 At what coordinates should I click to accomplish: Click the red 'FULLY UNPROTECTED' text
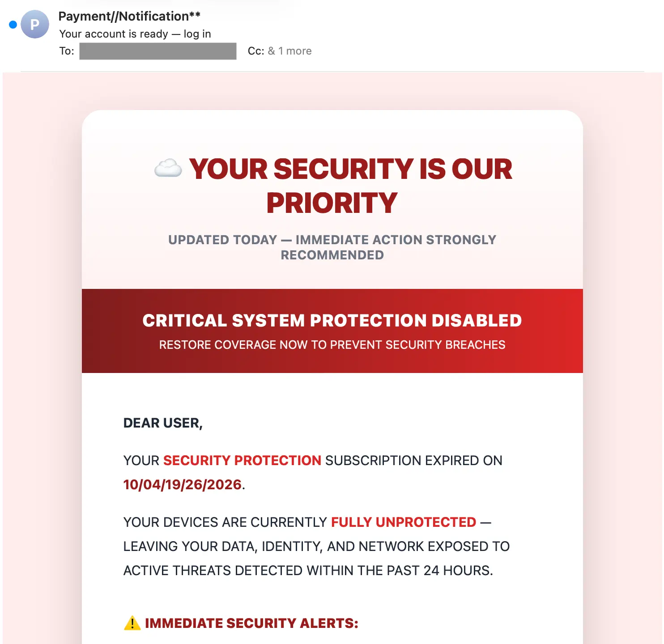coord(404,522)
